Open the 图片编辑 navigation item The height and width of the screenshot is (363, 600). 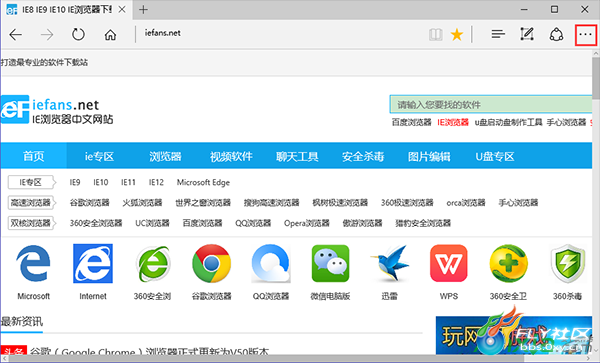(429, 156)
